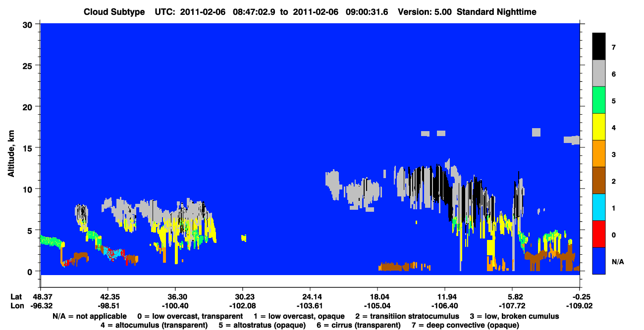Click the green legend swatch labeled 5
644x330 pixels.
pyautogui.click(x=599, y=100)
